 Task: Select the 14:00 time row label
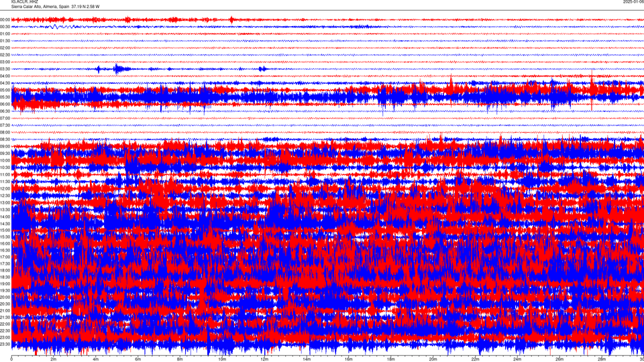point(5,217)
